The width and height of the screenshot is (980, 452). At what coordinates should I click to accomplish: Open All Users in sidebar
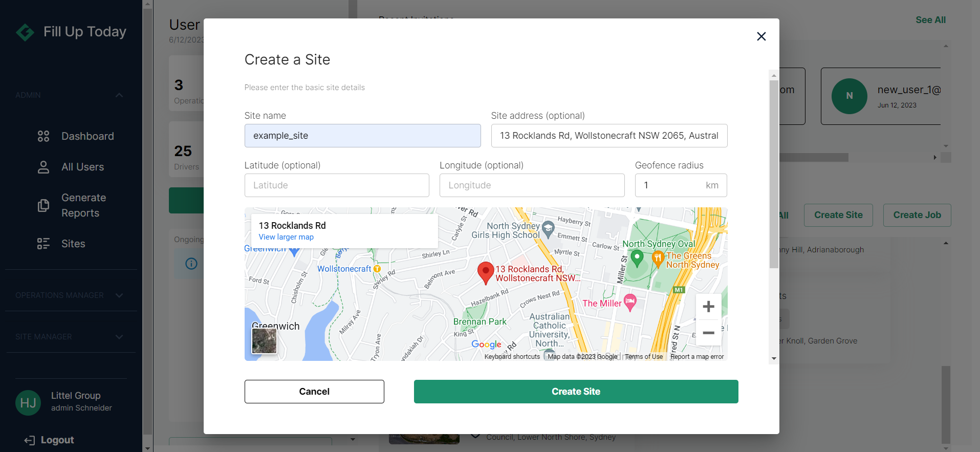(x=82, y=167)
